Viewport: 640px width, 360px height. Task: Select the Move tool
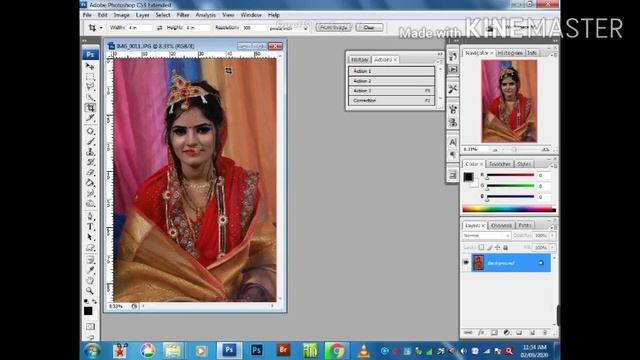click(x=90, y=66)
